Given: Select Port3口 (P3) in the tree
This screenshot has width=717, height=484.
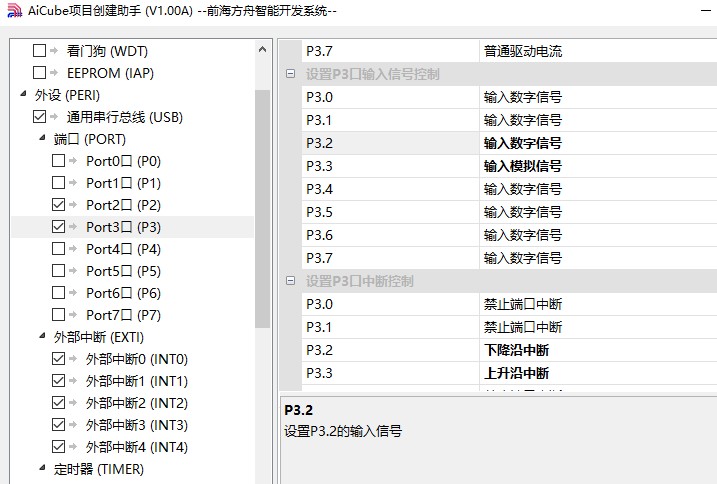Looking at the screenshot, I should pos(123,227).
